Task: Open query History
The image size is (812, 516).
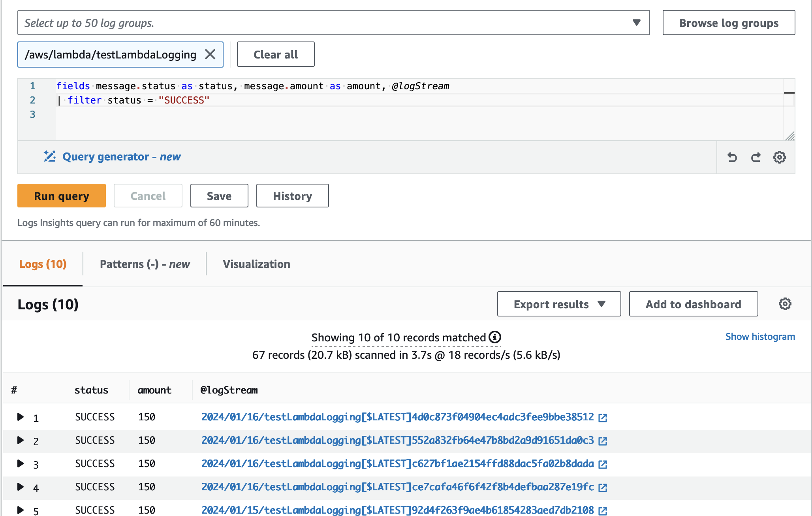Action: [292, 196]
